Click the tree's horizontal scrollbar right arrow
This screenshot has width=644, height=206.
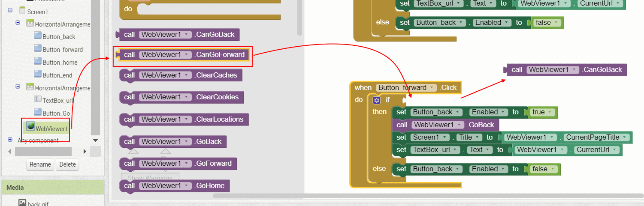tap(85, 151)
